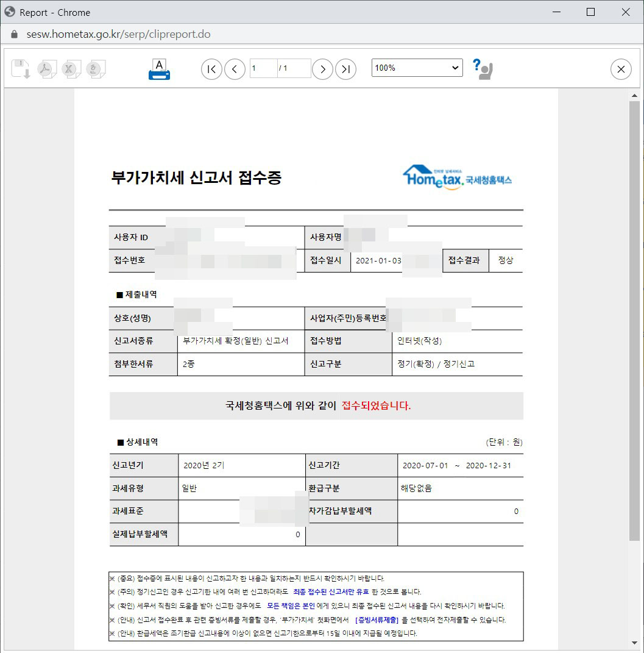644x653 pixels.
Task: Click the '(단위 : 원)' note
Action: (504, 442)
